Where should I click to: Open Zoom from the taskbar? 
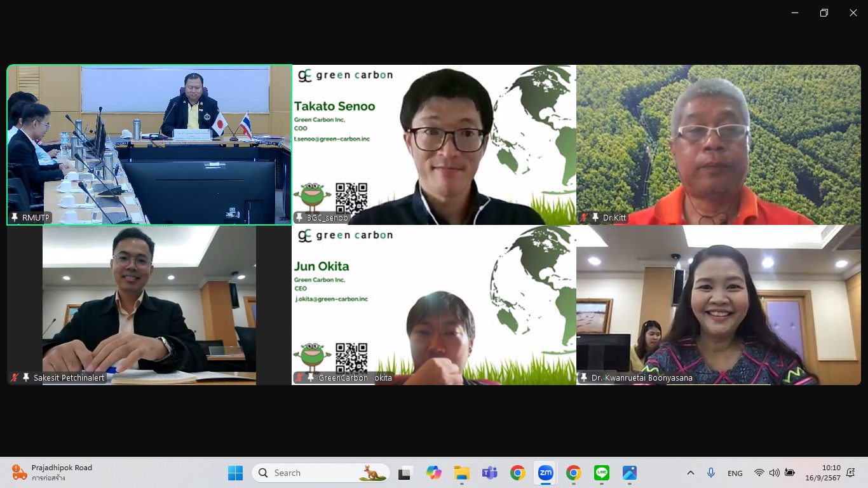point(545,473)
